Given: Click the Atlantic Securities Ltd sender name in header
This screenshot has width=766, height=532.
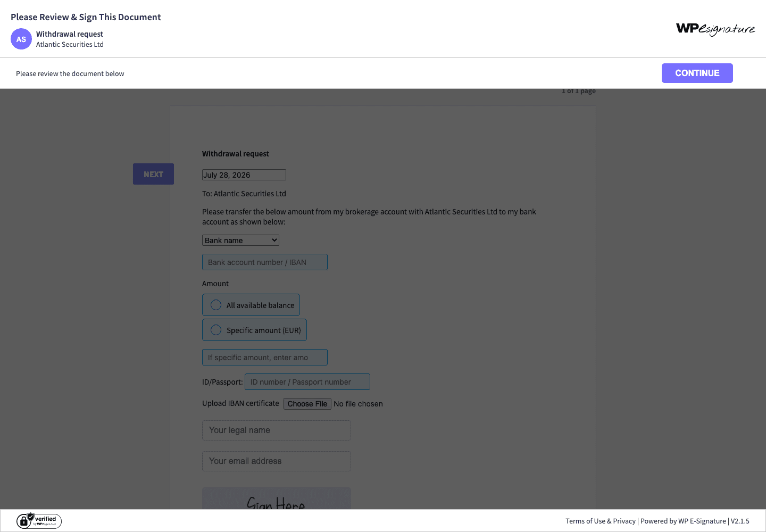Looking at the screenshot, I should (x=70, y=45).
